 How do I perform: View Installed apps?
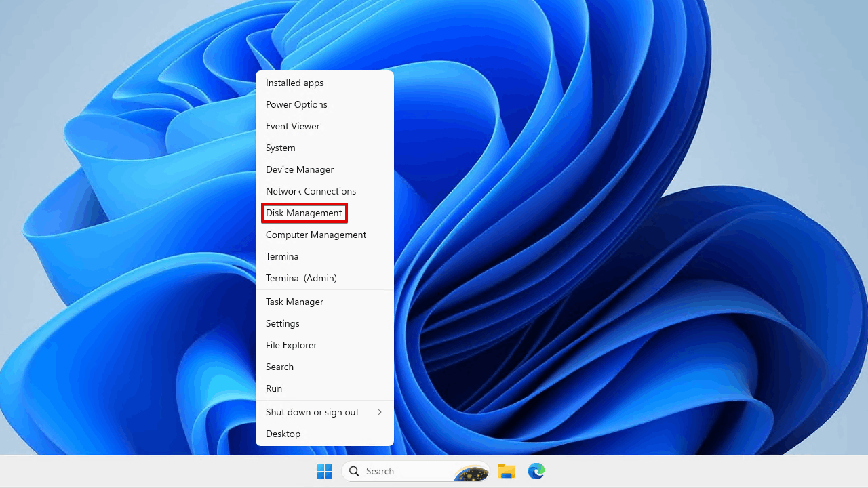[294, 83]
